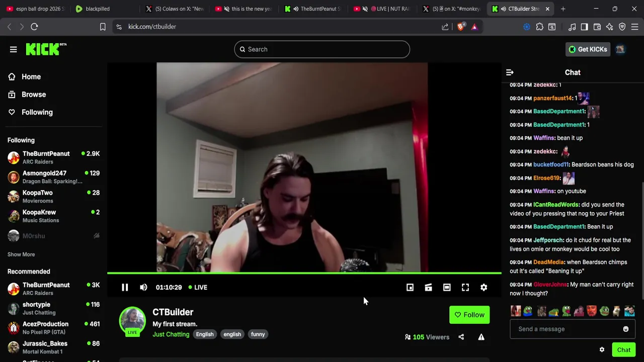Switch to Colaws on X tab

tap(174, 9)
